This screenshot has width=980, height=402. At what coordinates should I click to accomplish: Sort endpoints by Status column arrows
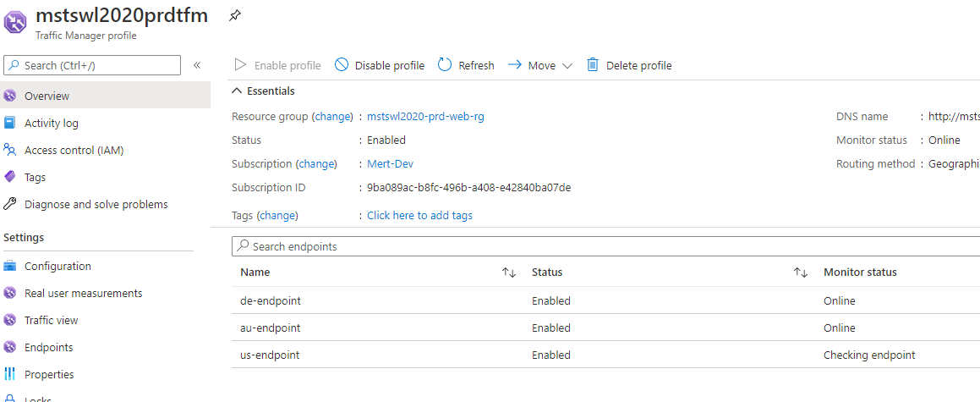point(801,273)
